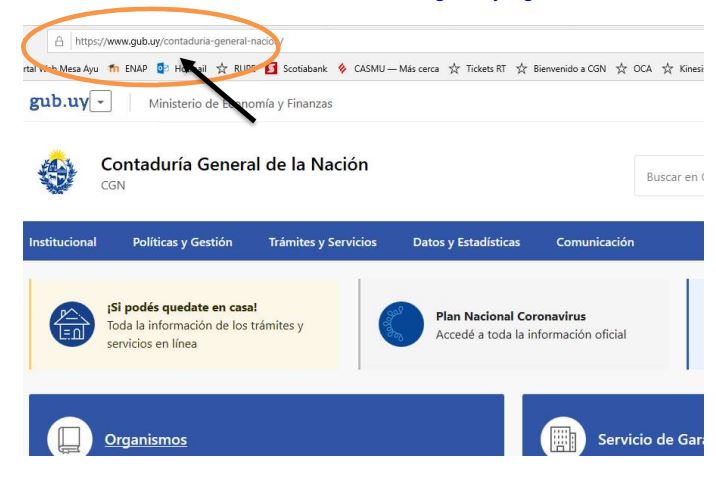The height and width of the screenshot is (477, 716).
Task: Open the CASMU — Más cerca bookmark
Action: coord(396,69)
